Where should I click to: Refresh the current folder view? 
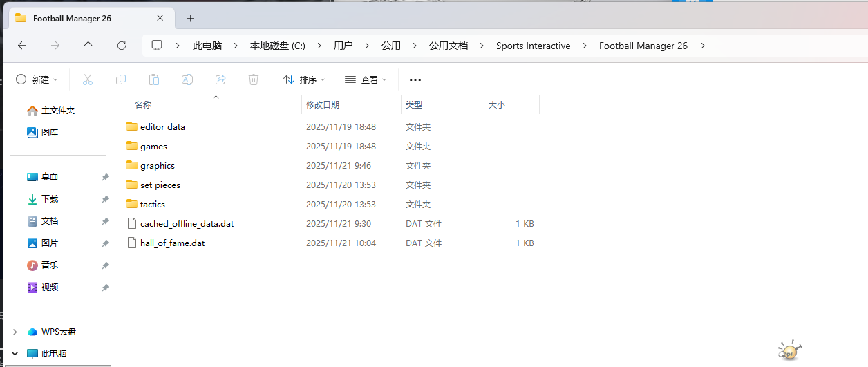coord(122,46)
